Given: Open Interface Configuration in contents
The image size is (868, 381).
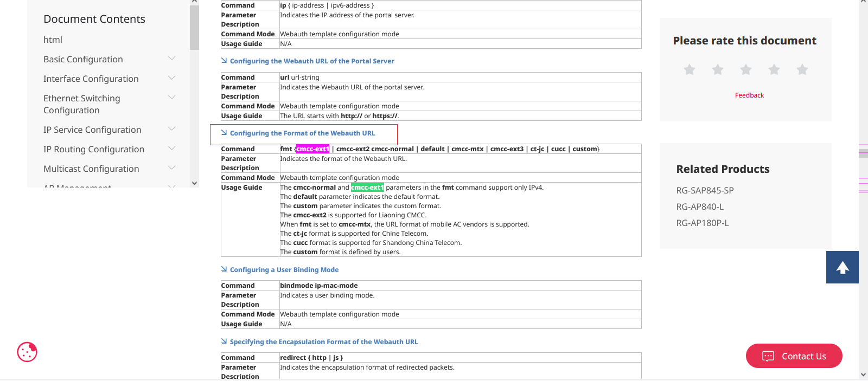Looking at the screenshot, I should pyautogui.click(x=91, y=79).
